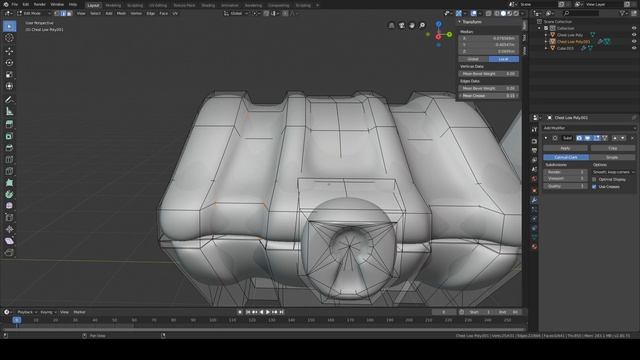Expand Chest Low Poly.001 tree item
The width and height of the screenshot is (640, 360).
click(546, 42)
